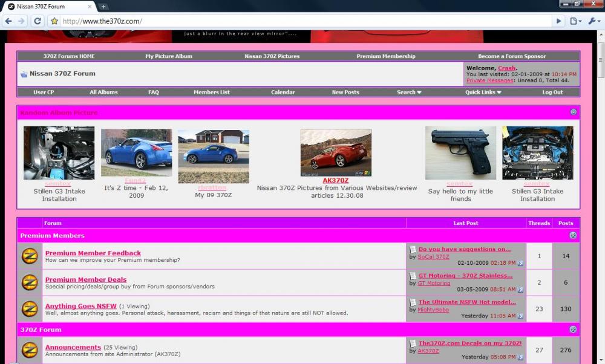Open Private Messages link
This screenshot has height=364, width=605.
[x=489, y=80]
